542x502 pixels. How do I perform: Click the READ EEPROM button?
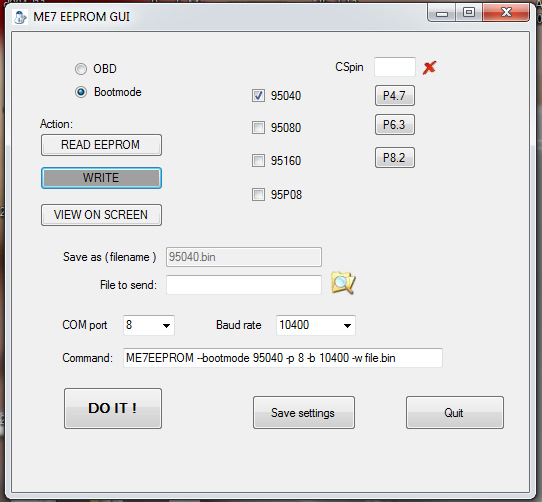(x=101, y=145)
